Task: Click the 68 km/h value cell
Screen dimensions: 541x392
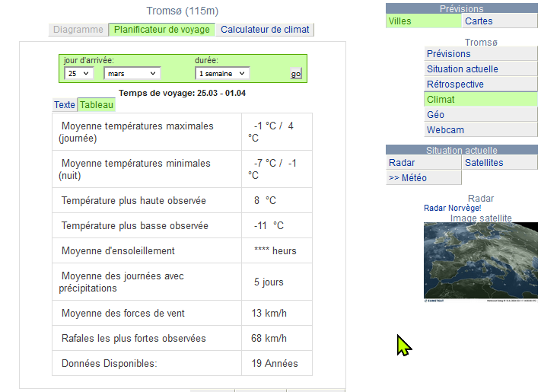Action: pos(277,338)
